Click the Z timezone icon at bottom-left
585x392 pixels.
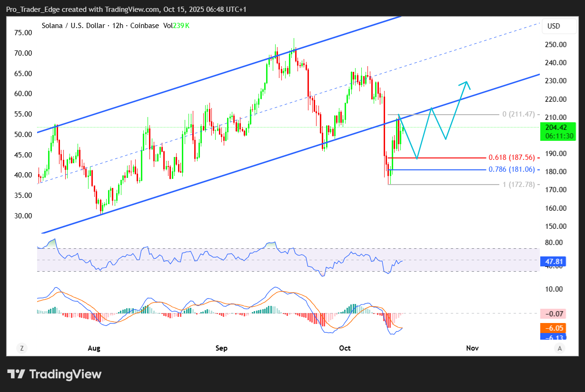pyautogui.click(x=21, y=348)
